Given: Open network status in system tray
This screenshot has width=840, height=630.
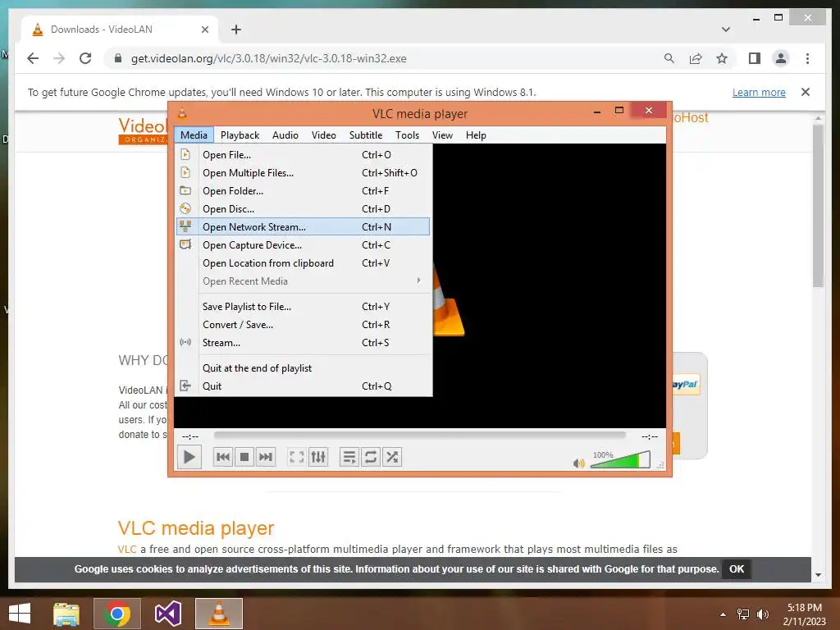Looking at the screenshot, I should tap(743, 614).
